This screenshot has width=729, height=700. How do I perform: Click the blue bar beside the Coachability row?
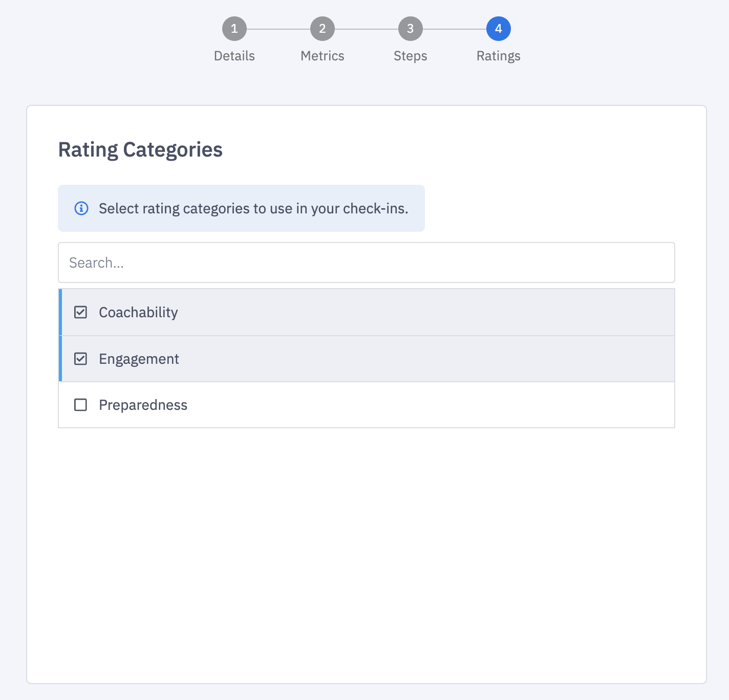coord(60,312)
